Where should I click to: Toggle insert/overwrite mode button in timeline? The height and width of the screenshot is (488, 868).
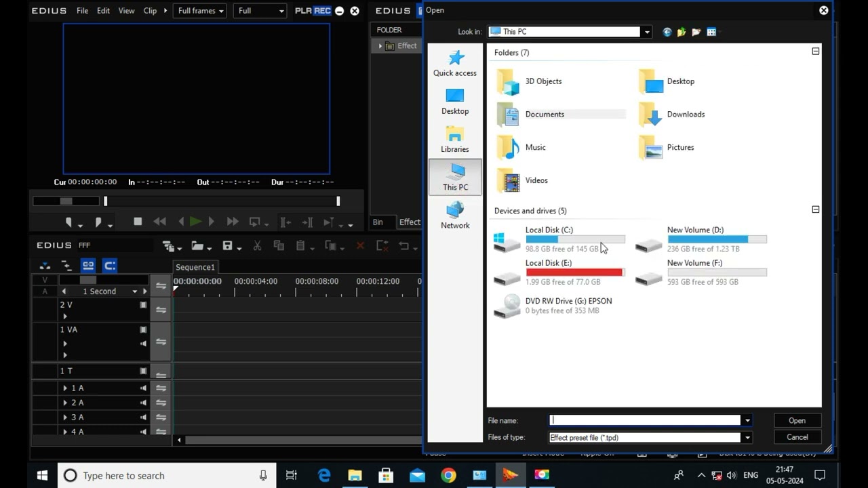click(x=44, y=266)
